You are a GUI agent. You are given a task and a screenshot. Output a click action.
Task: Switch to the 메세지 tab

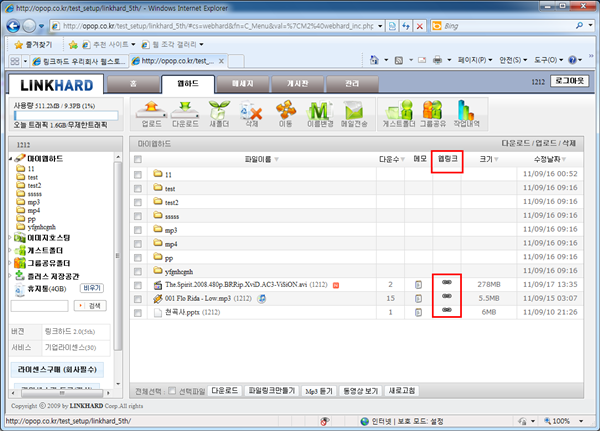pos(243,84)
